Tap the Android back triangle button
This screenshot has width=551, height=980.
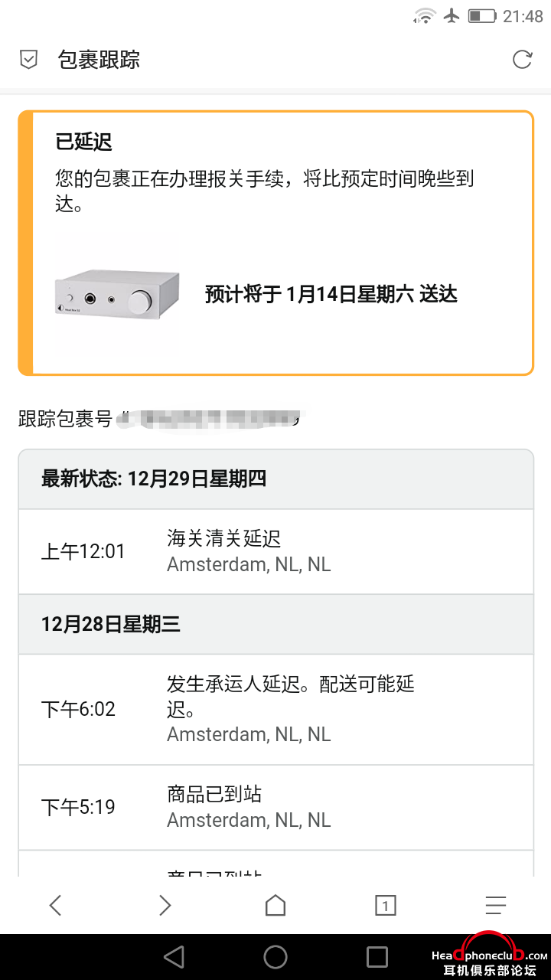(174, 956)
